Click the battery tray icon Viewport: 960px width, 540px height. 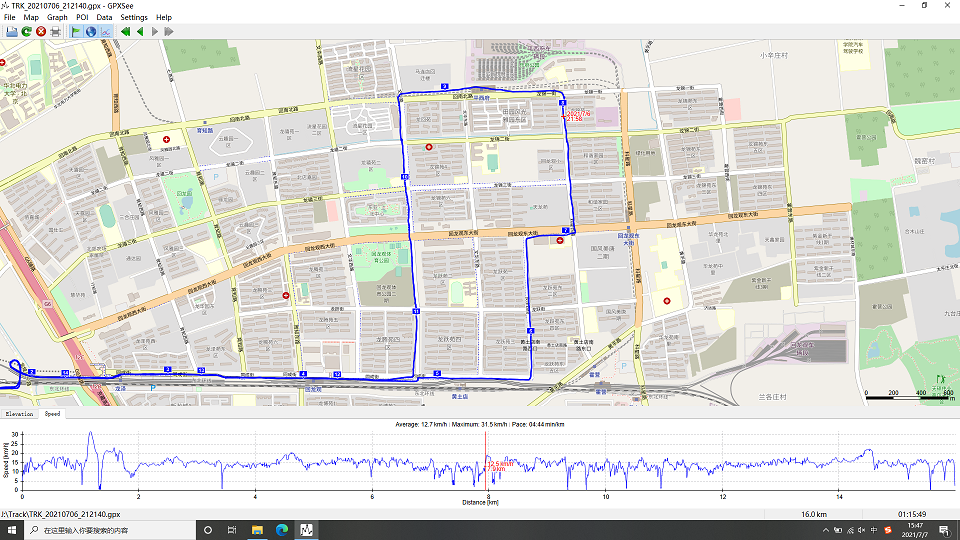coord(838,530)
